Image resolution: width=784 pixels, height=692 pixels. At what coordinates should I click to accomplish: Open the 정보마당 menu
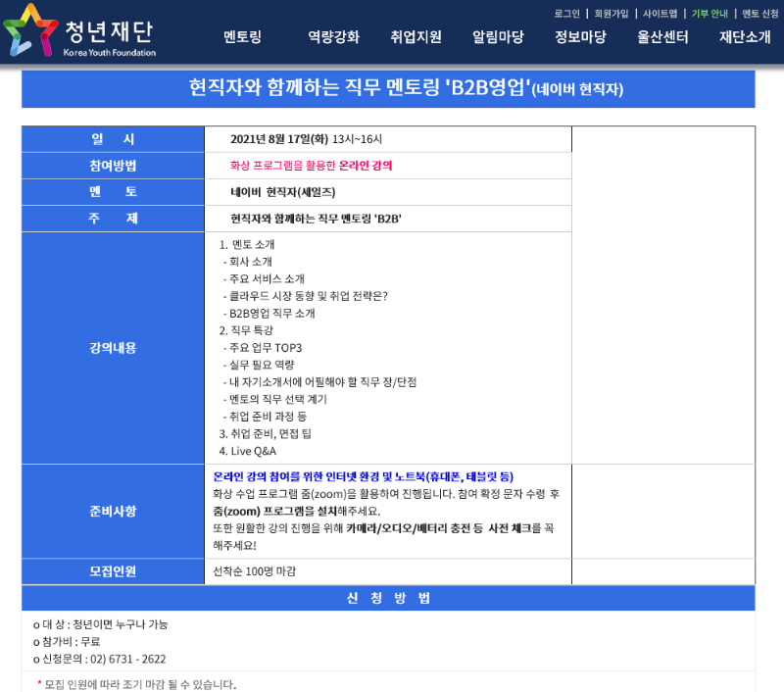tap(580, 36)
